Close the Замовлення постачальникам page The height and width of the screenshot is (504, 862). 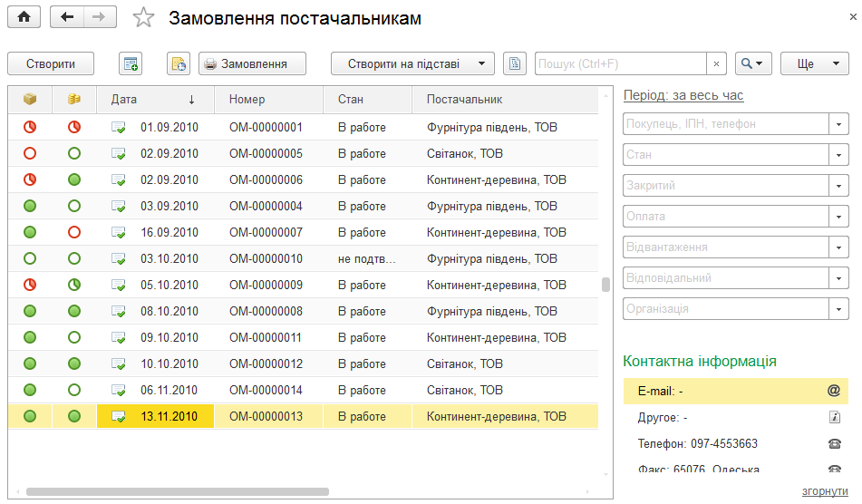853,17
